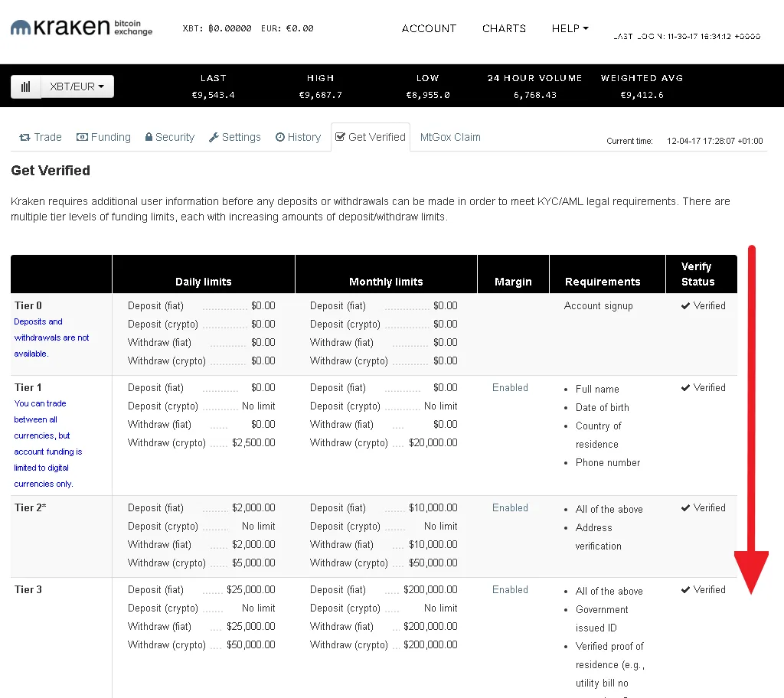
Task: Click Tier 3 daily fiat deposit $25,000.00
Action: point(251,589)
